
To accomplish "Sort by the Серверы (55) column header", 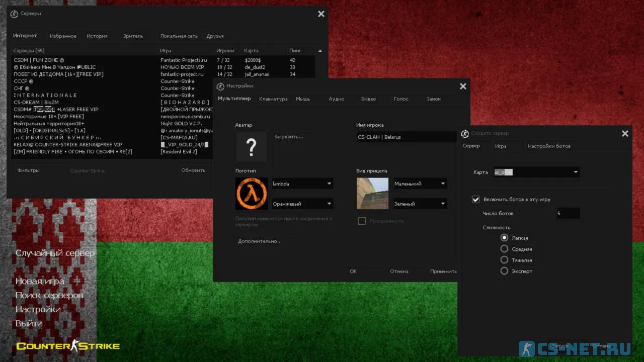I will coord(29,51).
